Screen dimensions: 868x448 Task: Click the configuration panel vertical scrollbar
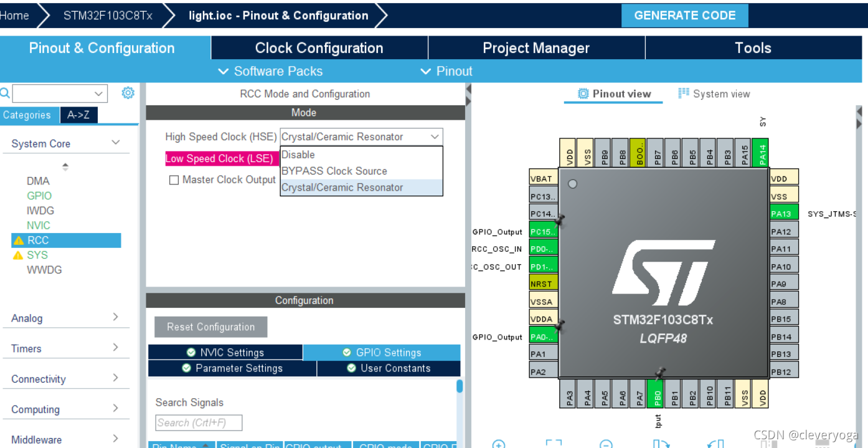click(x=460, y=387)
